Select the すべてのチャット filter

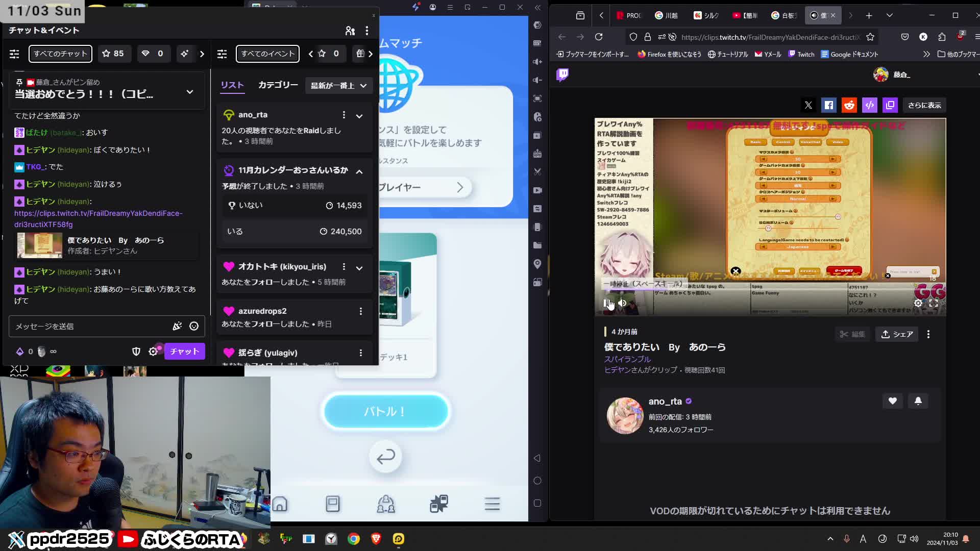tap(60, 54)
